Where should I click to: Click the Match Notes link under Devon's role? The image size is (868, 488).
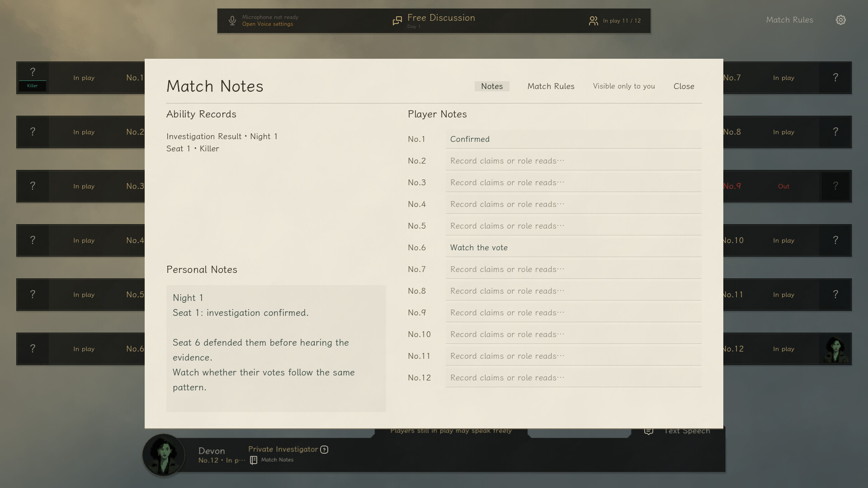click(277, 460)
